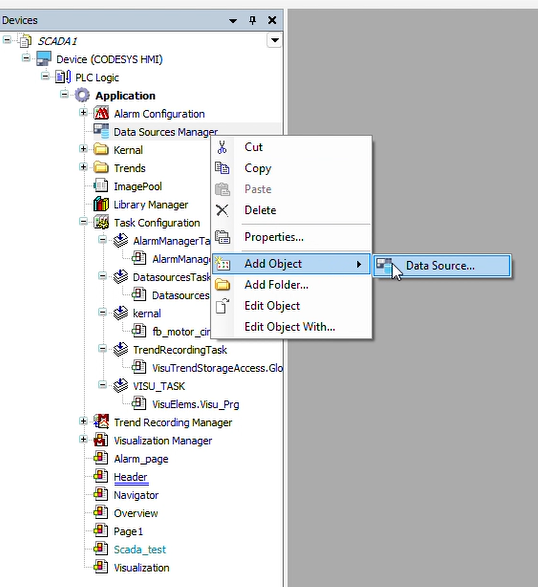Screen dimensions: 538x587
Task: Click the TrendRecordingTask task icon
Action: (x=121, y=349)
